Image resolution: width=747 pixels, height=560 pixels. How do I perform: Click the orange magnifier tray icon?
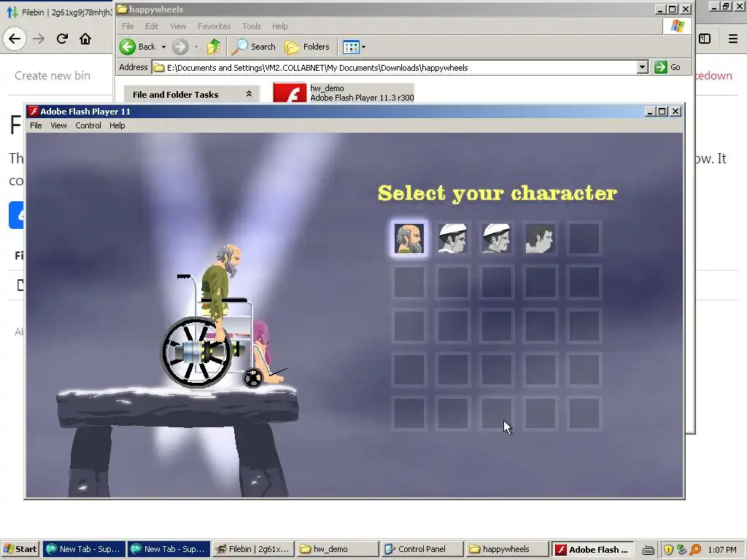click(x=695, y=550)
